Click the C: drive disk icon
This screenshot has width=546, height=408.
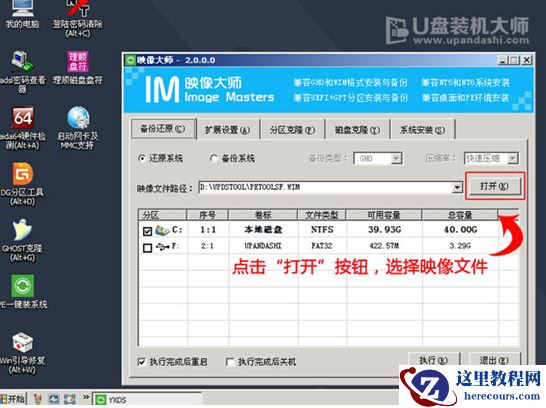pyautogui.click(x=162, y=230)
